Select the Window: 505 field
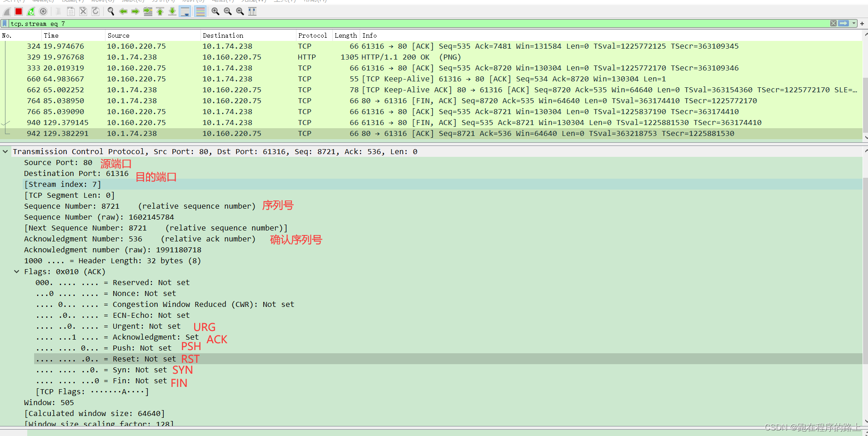The height and width of the screenshot is (436, 868). (x=49, y=403)
